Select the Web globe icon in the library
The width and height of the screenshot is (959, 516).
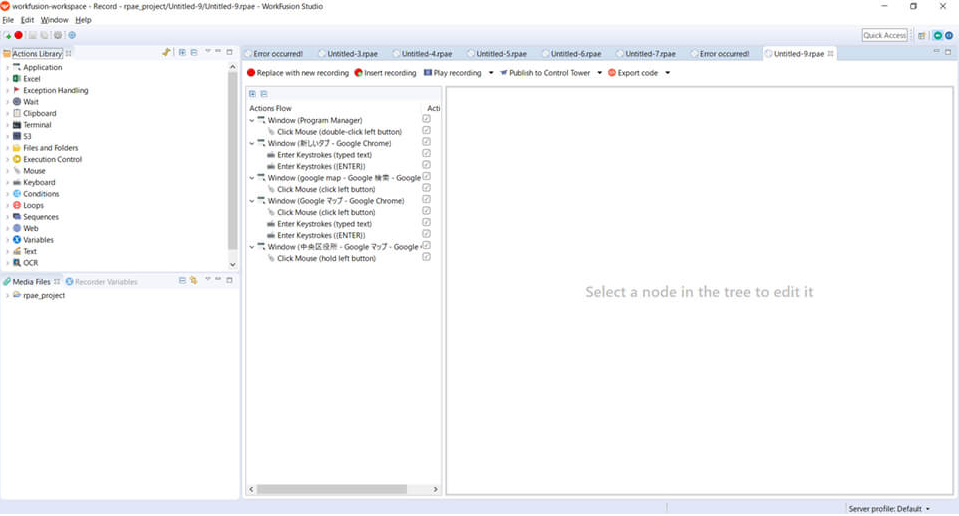pos(17,229)
